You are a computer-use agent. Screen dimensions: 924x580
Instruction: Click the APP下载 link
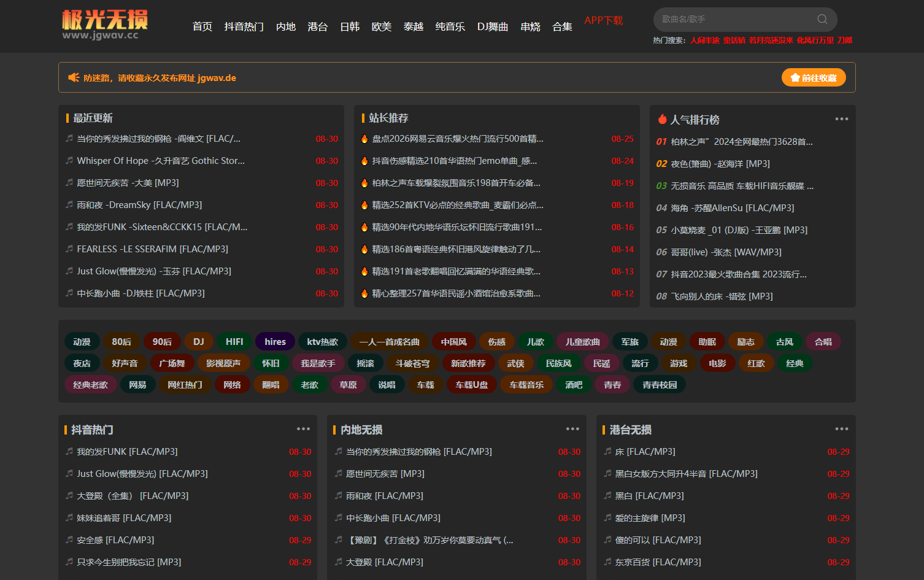coord(604,20)
